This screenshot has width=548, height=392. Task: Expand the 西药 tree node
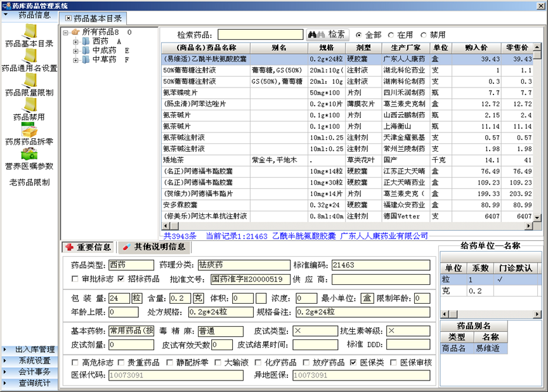click(x=75, y=42)
